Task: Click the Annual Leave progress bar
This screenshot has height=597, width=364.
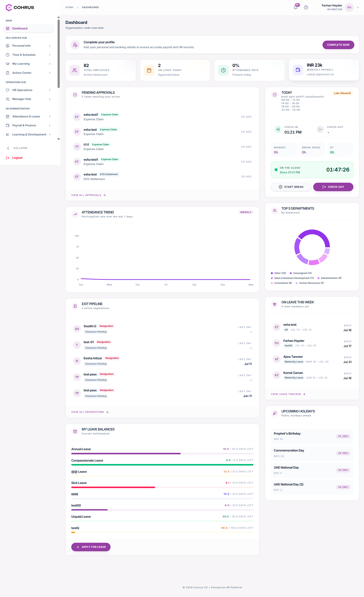Action: [x=162, y=454]
